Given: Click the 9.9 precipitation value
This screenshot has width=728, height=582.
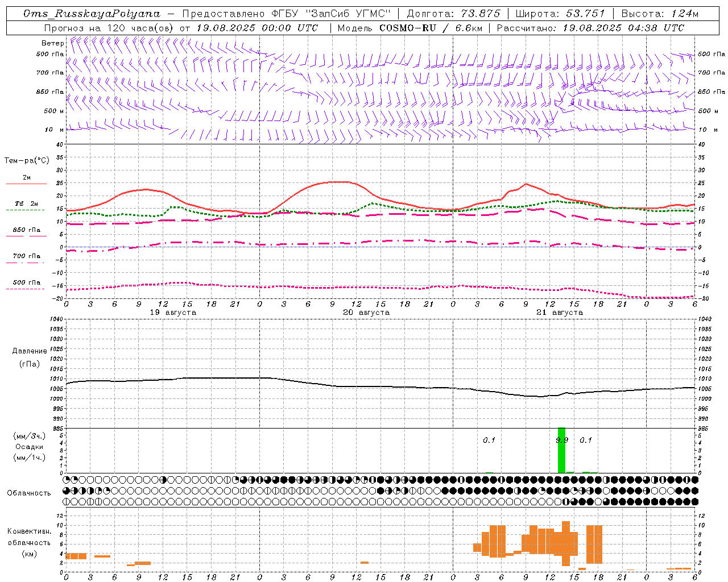Looking at the screenshot, I should (x=562, y=440).
